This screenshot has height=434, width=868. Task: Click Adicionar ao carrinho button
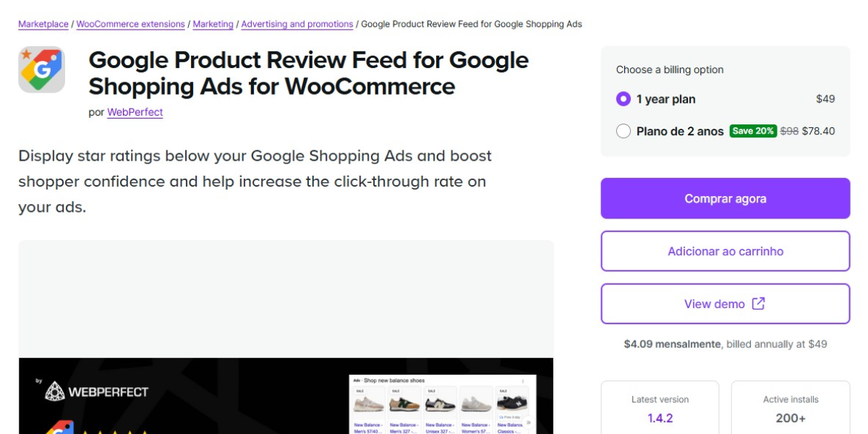(x=726, y=251)
